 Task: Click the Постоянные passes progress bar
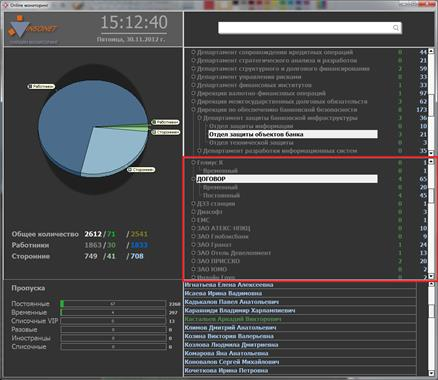point(113,304)
